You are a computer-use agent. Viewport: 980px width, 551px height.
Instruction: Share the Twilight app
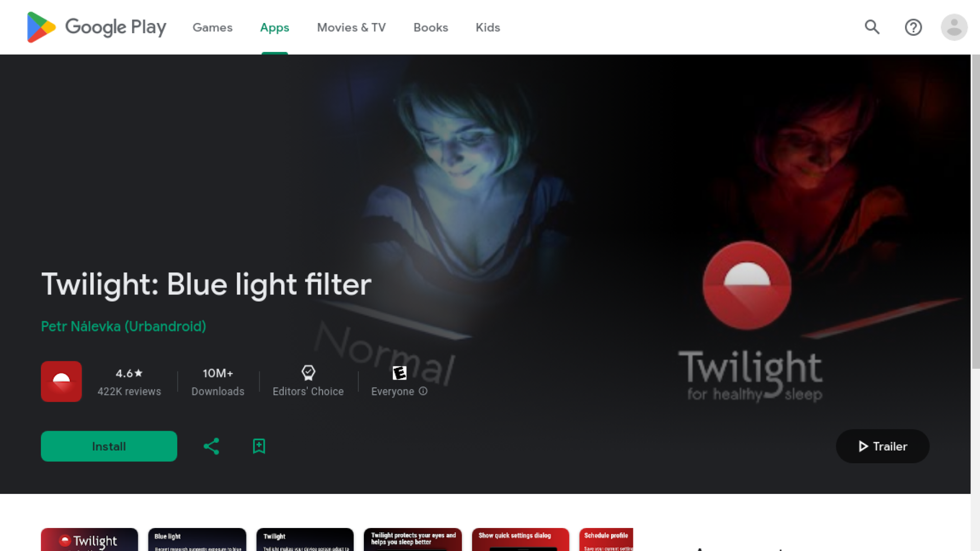211,446
